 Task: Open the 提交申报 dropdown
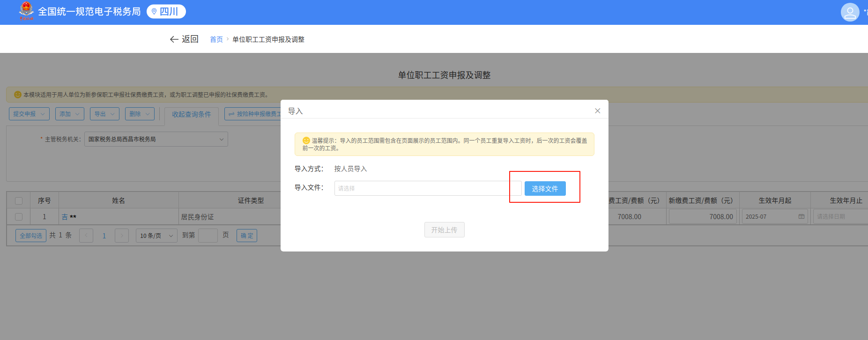click(x=29, y=114)
